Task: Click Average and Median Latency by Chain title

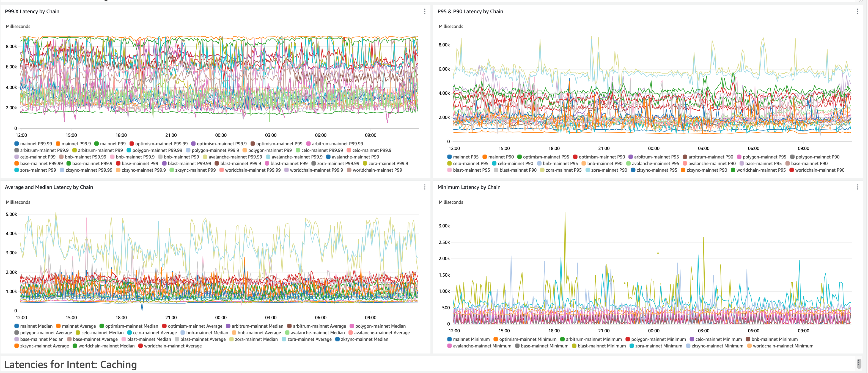Action: (49, 187)
